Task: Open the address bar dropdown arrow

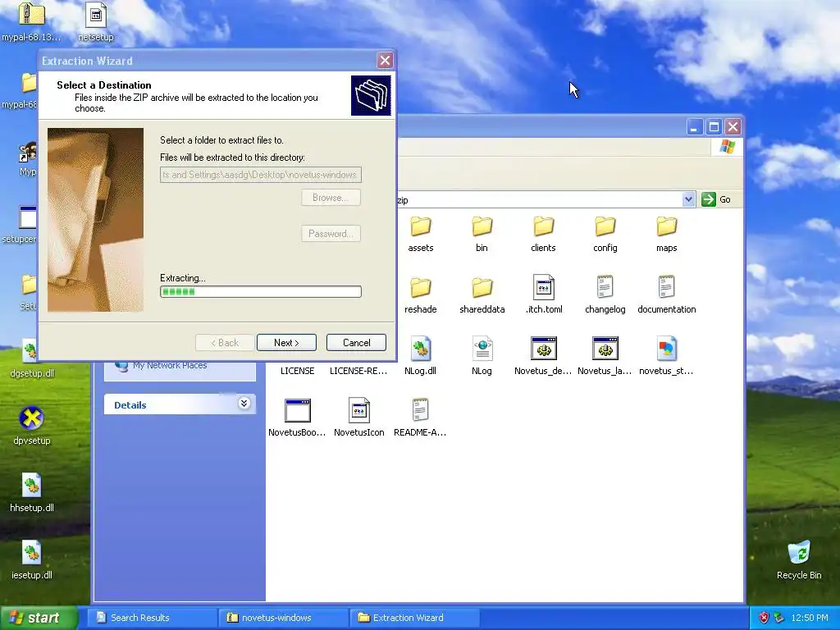Action: [x=688, y=199]
